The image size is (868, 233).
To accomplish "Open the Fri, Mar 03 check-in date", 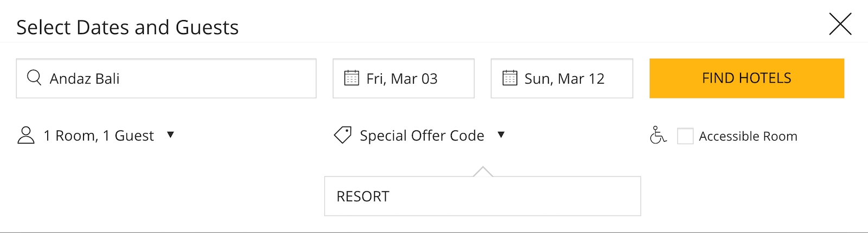I will click(x=404, y=78).
